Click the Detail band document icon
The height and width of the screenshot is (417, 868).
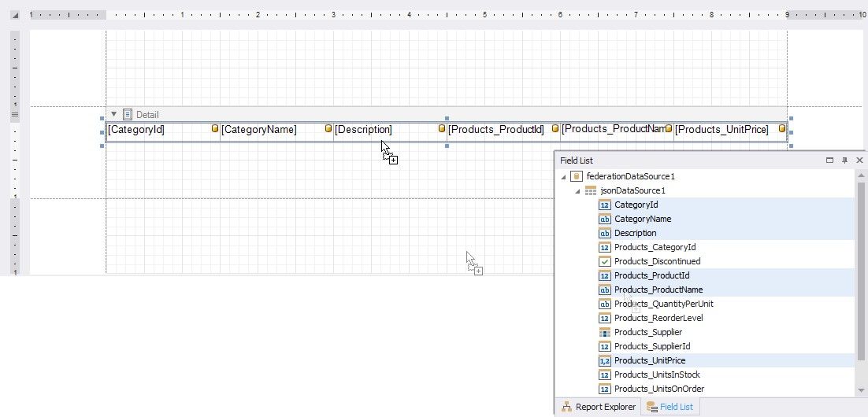128,114
